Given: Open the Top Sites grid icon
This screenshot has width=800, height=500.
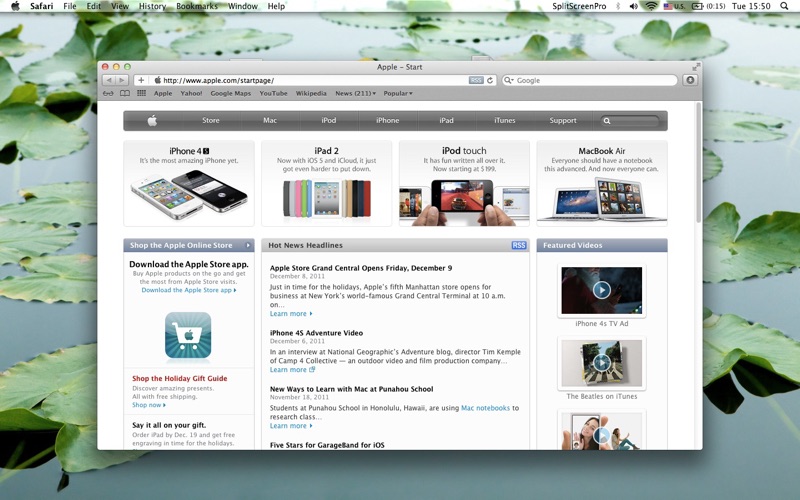Looking at the screenshot, I should click(x=141, y=93).
